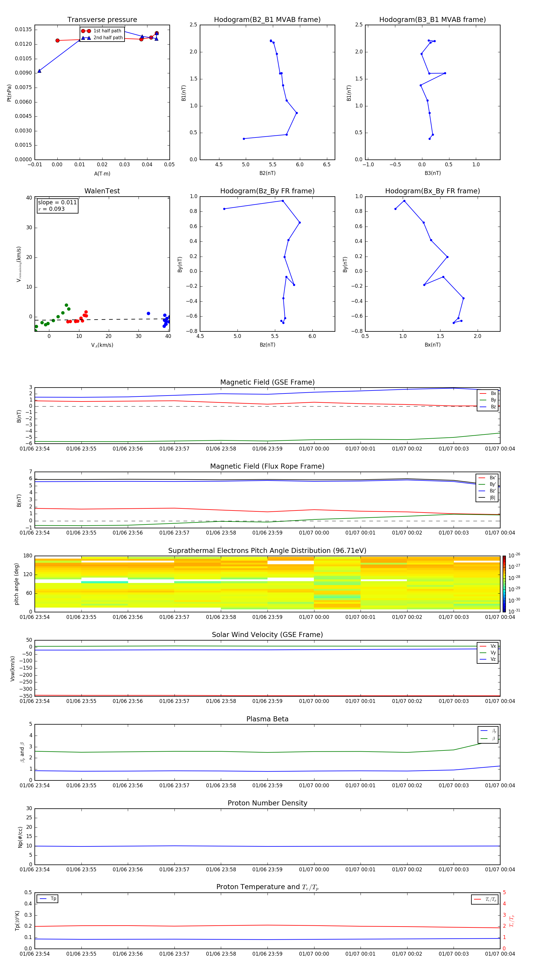The width and height of the screenshot is (535, 980).
Task: Click the Np(#/cc) y-axis label
Action: pyautogui.click(x=20, y=837)
